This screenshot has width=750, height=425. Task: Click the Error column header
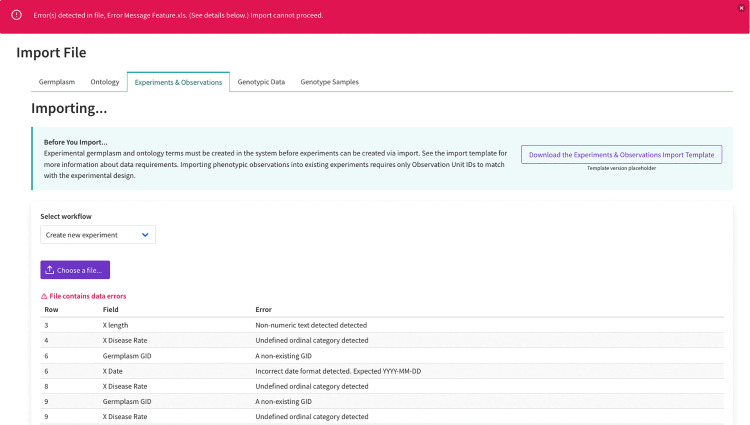pyautogui.click(x=264, y=310)
